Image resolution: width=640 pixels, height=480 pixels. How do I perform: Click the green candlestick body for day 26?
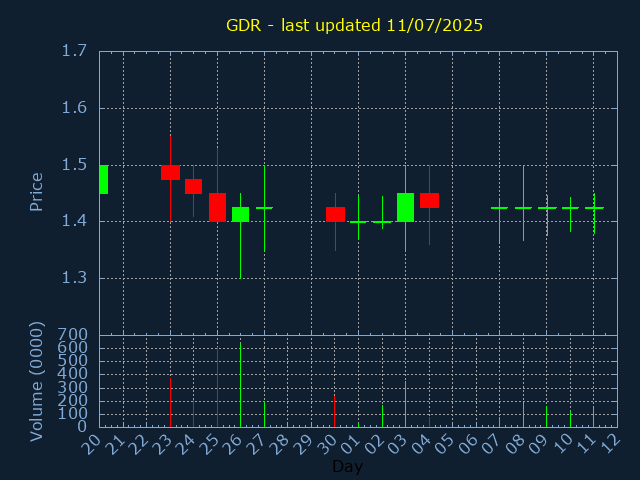click(x=240, y=214)
